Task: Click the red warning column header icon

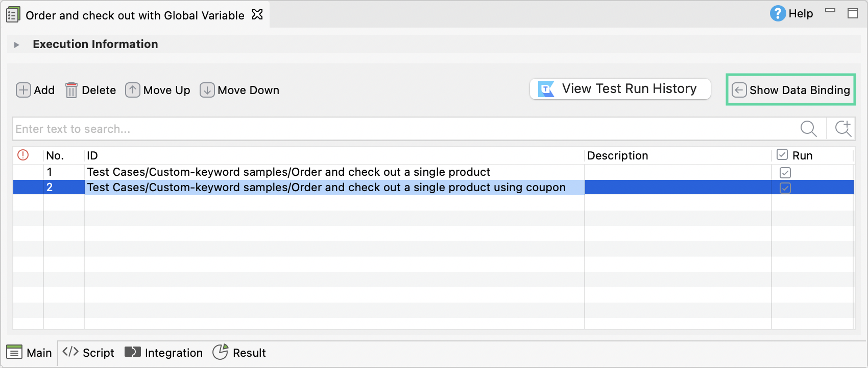Action: [x=23, y=155]
